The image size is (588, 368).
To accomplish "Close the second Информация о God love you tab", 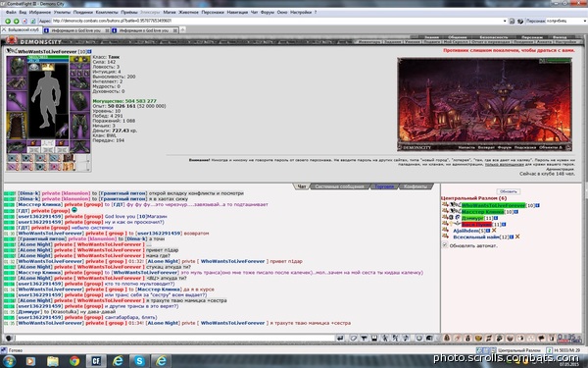I will point(175,30).
